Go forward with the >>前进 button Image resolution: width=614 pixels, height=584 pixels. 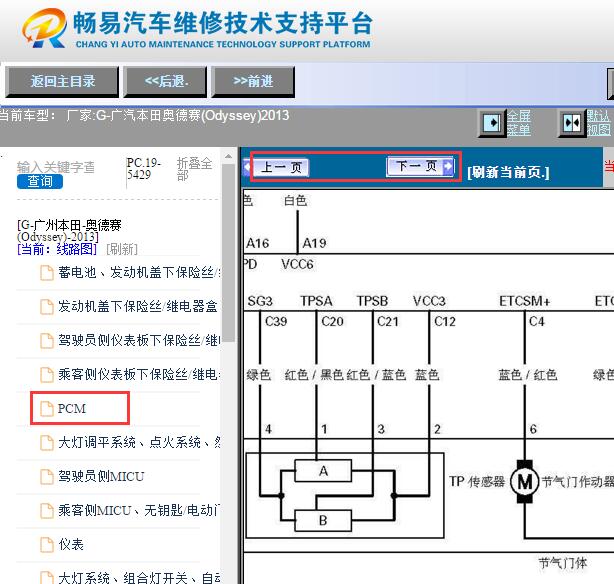[x=253, y=81]
